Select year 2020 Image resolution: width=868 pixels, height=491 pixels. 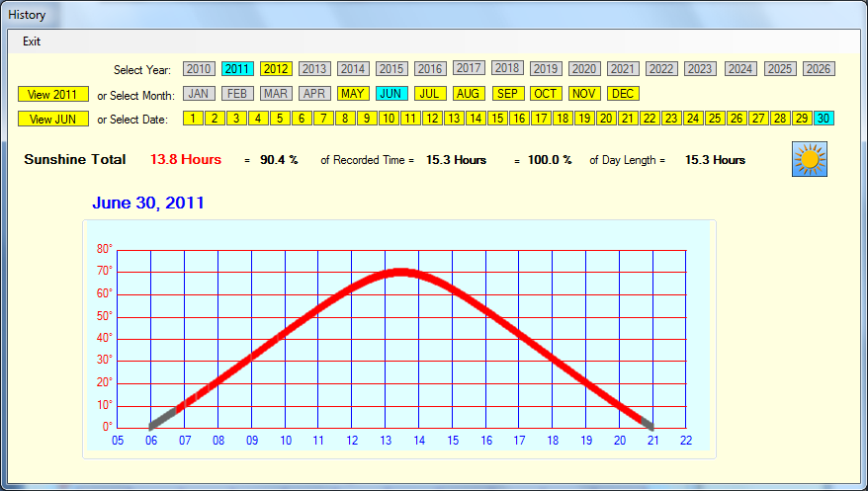tap(584, 68)
